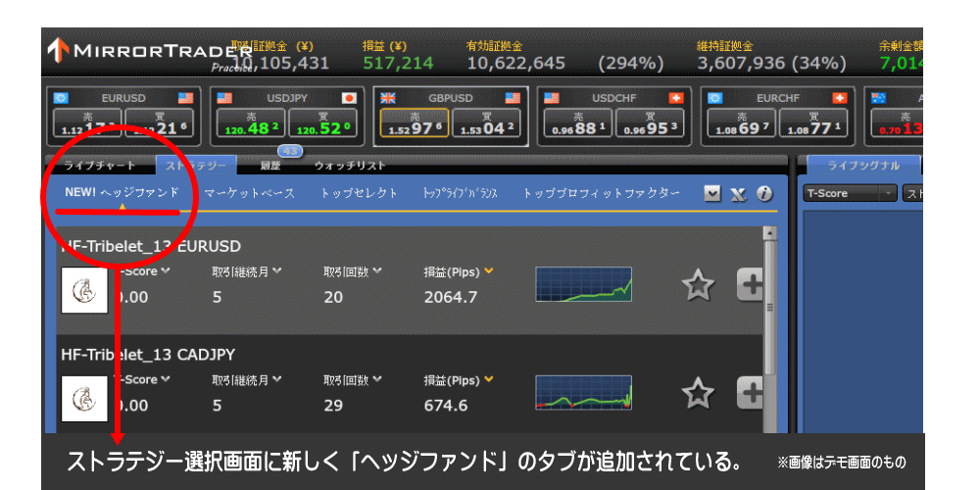Click the pips value 2064.7
980x490 pixels.
(451, 298)
